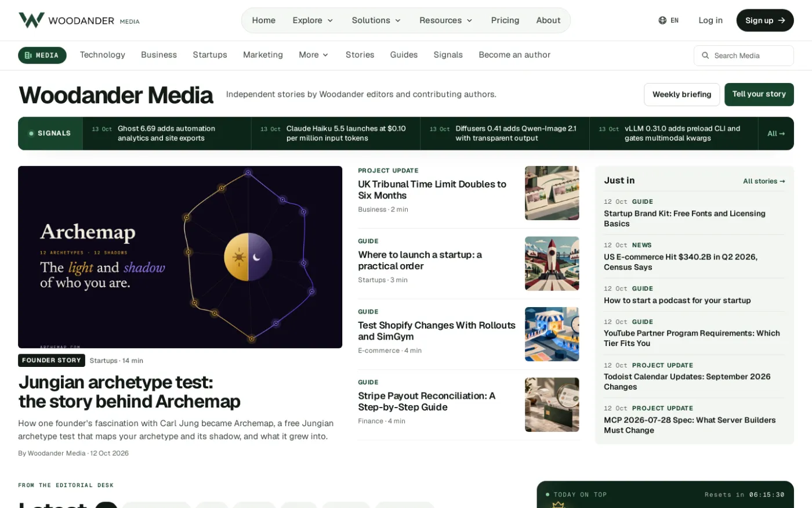
Task: Open the Technology category
Action: [103, 55]
